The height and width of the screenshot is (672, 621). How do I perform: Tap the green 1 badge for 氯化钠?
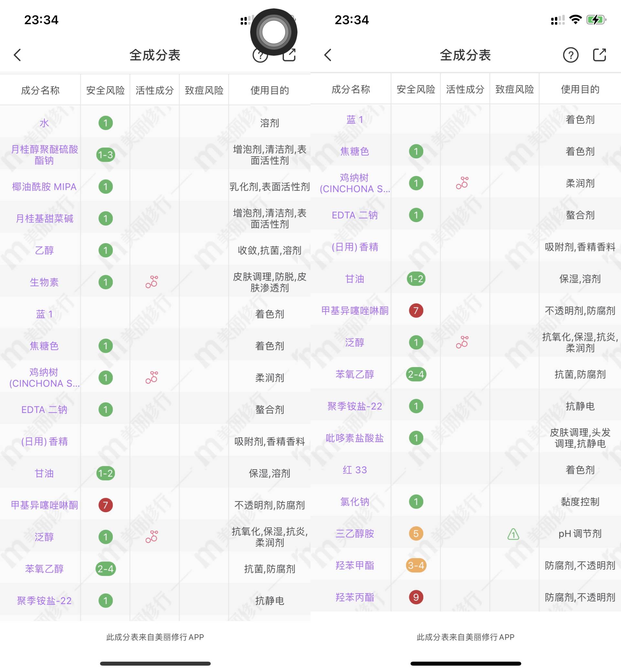(416, 502)
